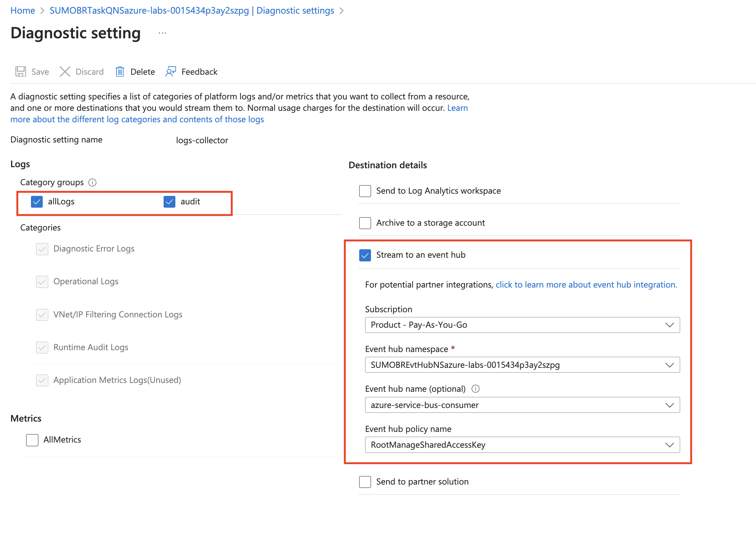The image size is (756, 542).
Task: Click the event hub integration learn more link
Action: (585, 284)
